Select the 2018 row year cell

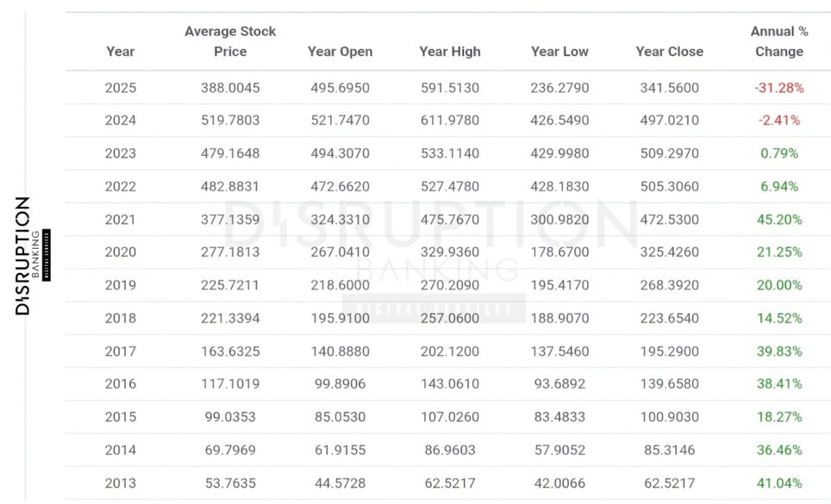121,319
